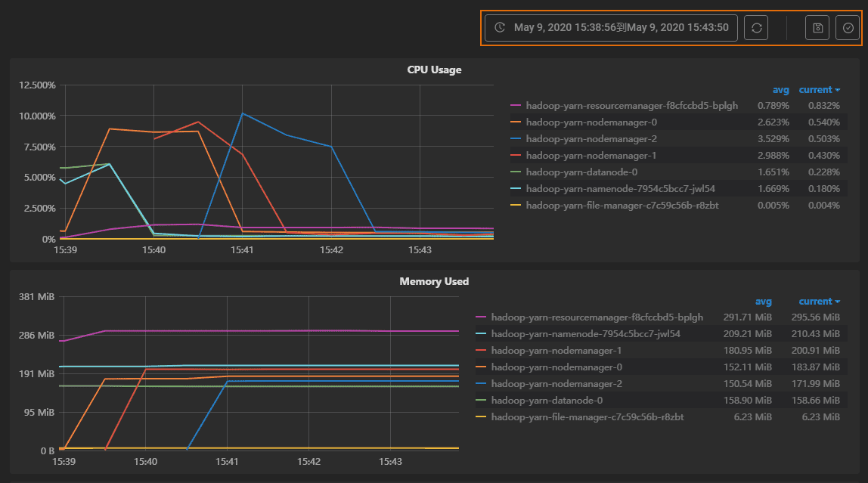Image resolution: width=868 pixels, height=483 pixels.
Task: Sort Memory Used legend by current column
Action: click(x=819, y=302)
